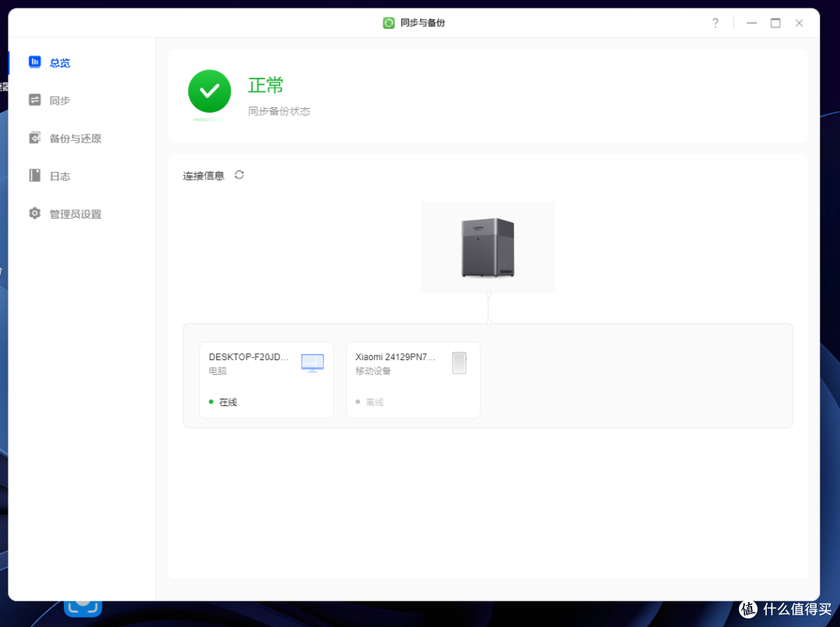Click the 管理员设置 gear icon
This screenshot has width=840, height=627.
(x=35, y=213)
